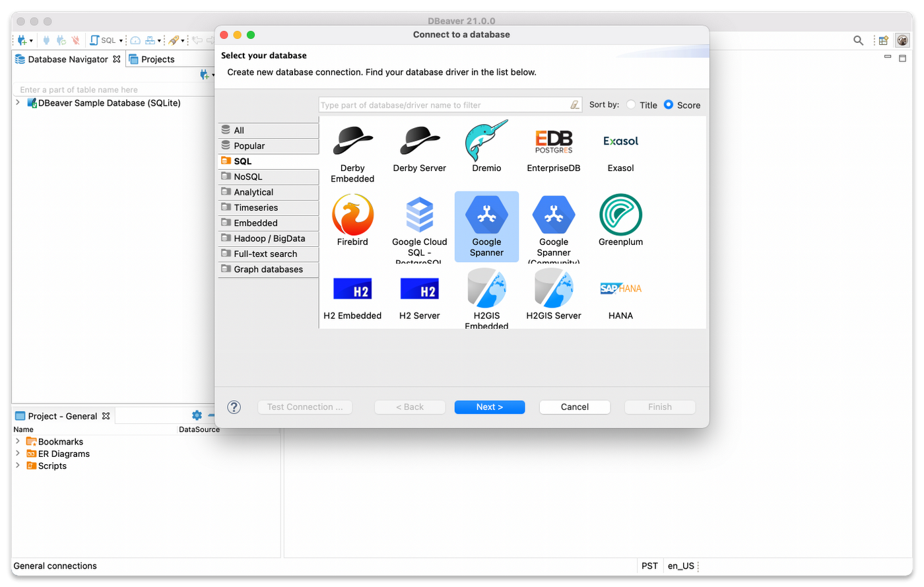Image resolution: width=924 pixels, height=587 pixels.
Task: Click the pen-nib icon in toolbar
Action: click(174, 40)
